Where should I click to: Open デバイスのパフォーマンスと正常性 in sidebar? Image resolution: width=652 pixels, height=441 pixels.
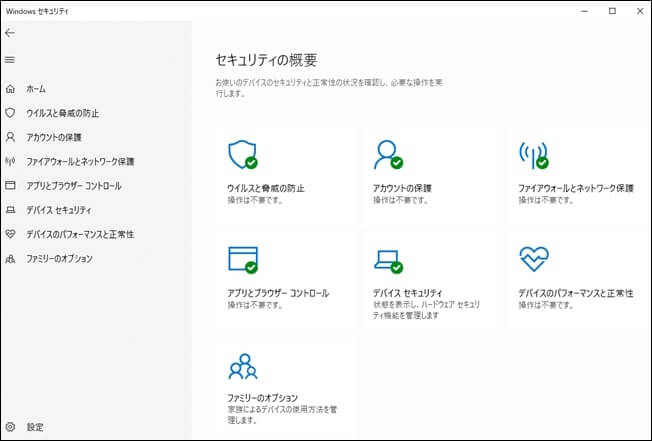pos(80,234)
